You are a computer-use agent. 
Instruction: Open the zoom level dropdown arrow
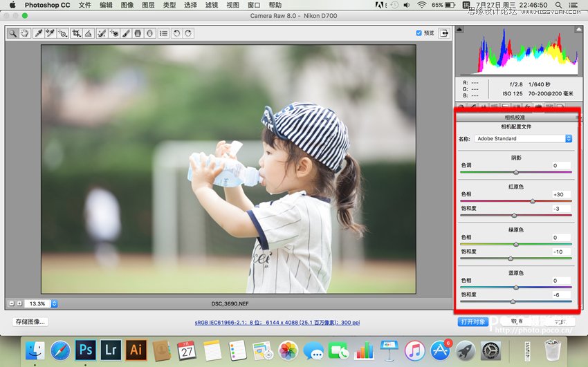tap(55, 303)
